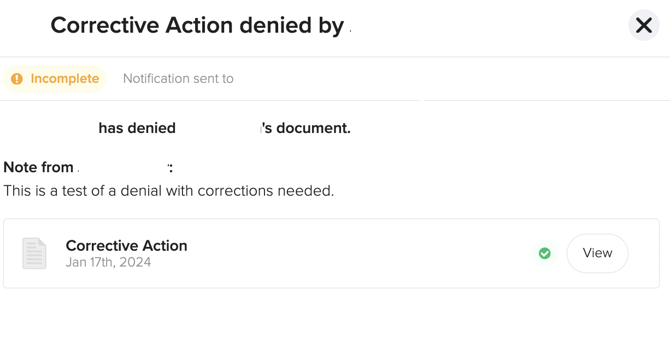670x363 pixels.
Task: Click the 'Note from' label
Action: click(x=38, y=167)
